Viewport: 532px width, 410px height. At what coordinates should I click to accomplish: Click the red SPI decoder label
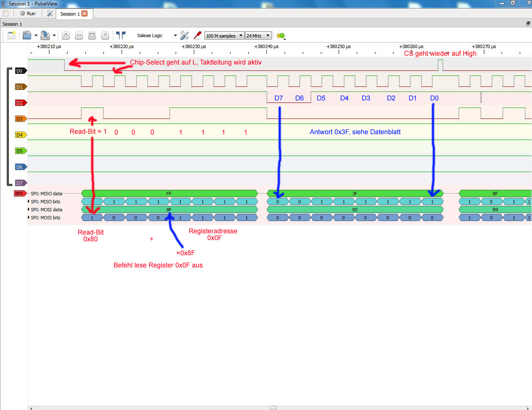[x=19, y=194]
